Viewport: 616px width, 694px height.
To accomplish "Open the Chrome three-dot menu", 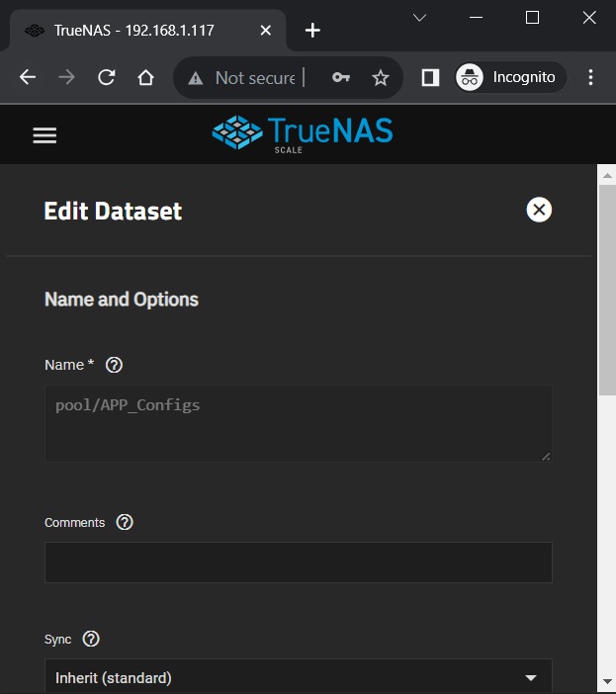I will (x=590, y=77).
